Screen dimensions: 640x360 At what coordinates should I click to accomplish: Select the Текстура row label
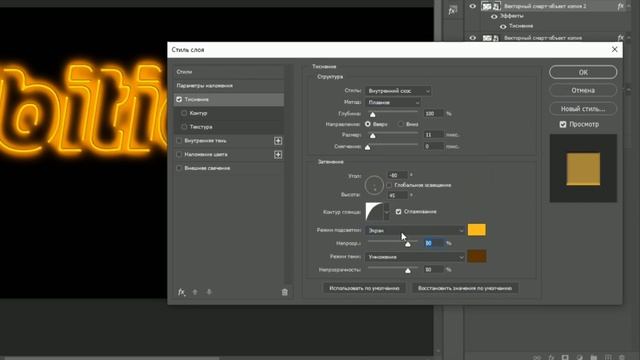coord(201,127)
